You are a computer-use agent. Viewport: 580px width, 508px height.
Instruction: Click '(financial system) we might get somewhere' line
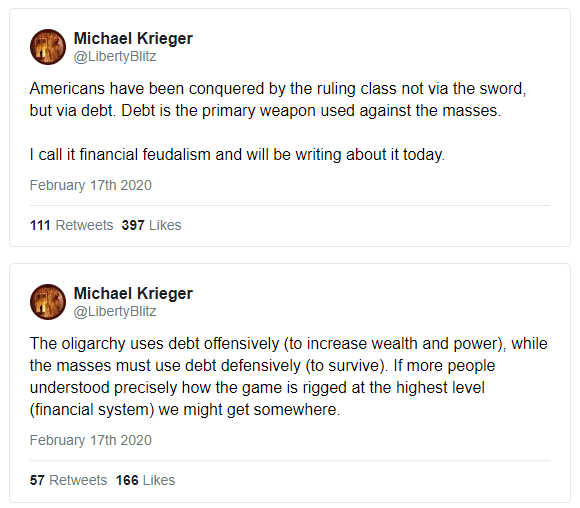tap(185, 410)
